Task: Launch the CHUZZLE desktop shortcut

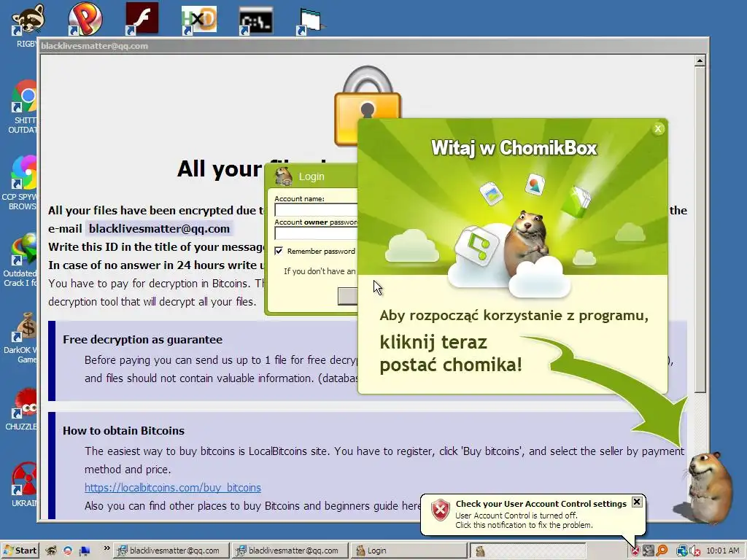Action: (x=23, y=408)
